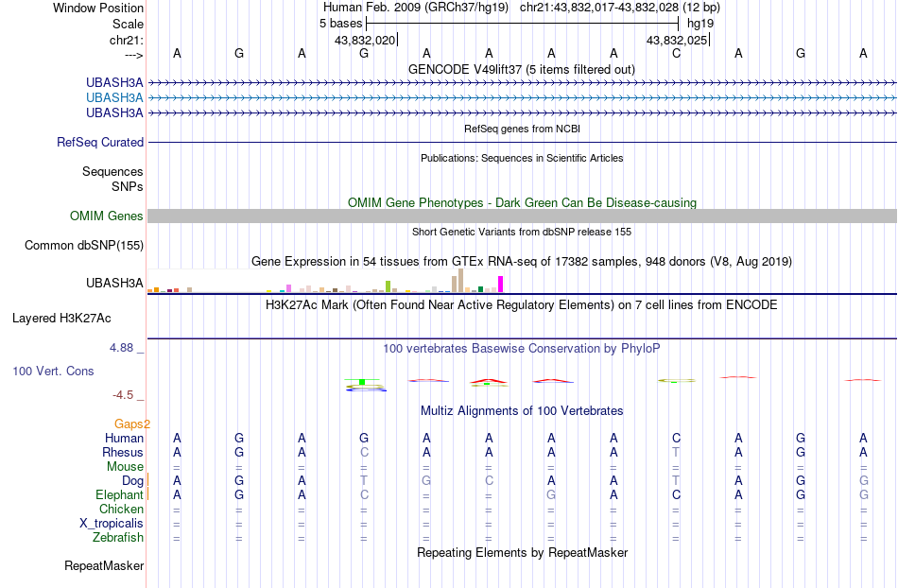Click the X_tropicalis species label

[x=112, y=524]
